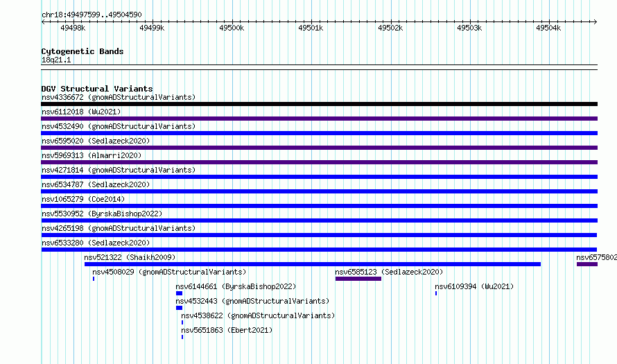Select nsv4532443 (gnomADStructuralVariants) label
This screenshot has height=364, width=617.
[252, 301]
